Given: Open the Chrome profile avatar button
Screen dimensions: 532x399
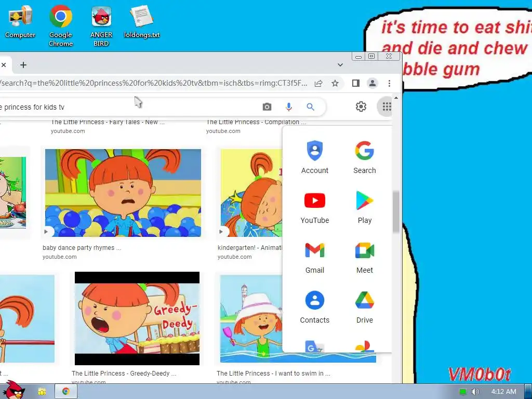Looking at the screenshot, I should tap(372, 84).
